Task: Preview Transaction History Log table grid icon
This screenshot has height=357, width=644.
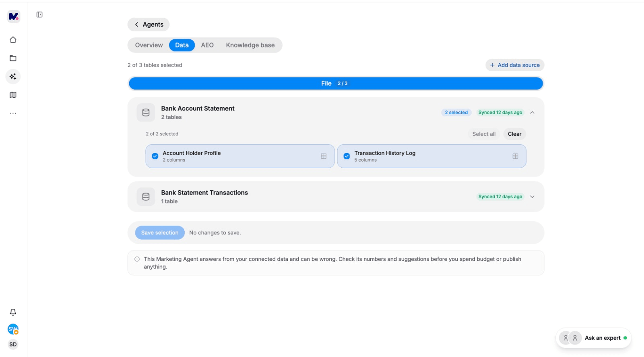Action: point(515,156)
